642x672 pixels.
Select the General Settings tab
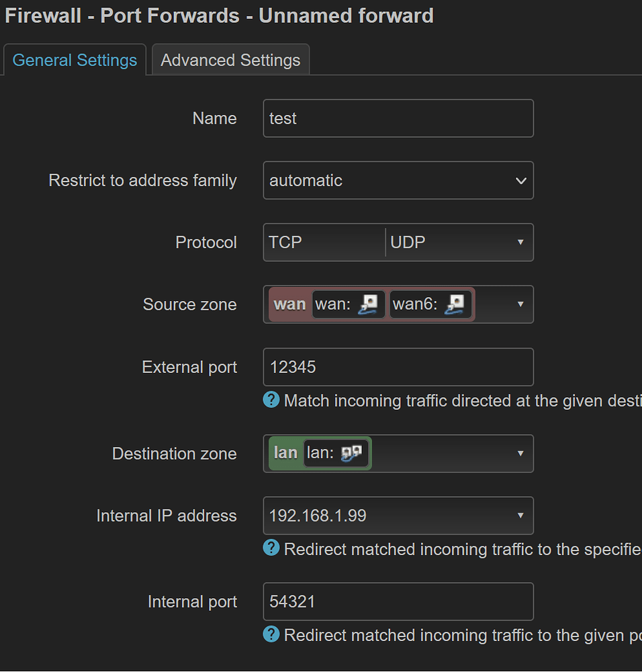tap(75, 60)
